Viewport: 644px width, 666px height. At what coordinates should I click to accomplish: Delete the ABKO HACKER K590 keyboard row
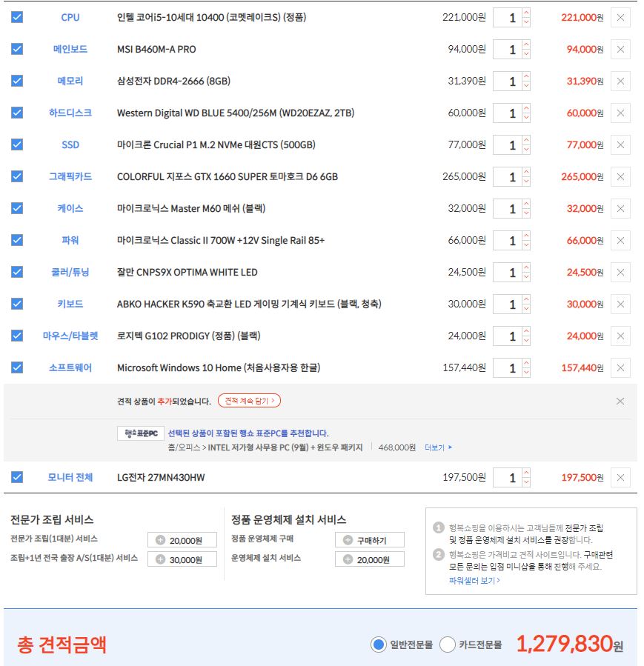coord(620,304)
